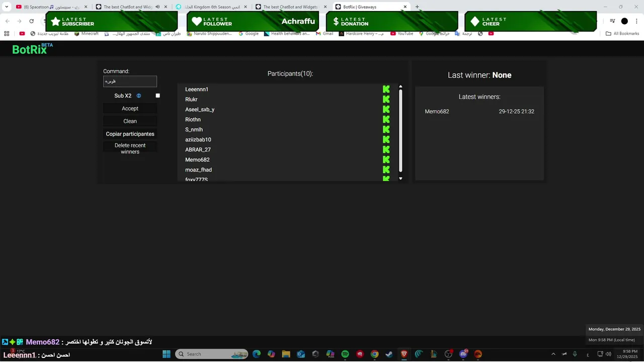The width and height of the screenshot is (644, 362).
Task: Click the participants list scrollbar thumb
Action: [x=400, y=130]
